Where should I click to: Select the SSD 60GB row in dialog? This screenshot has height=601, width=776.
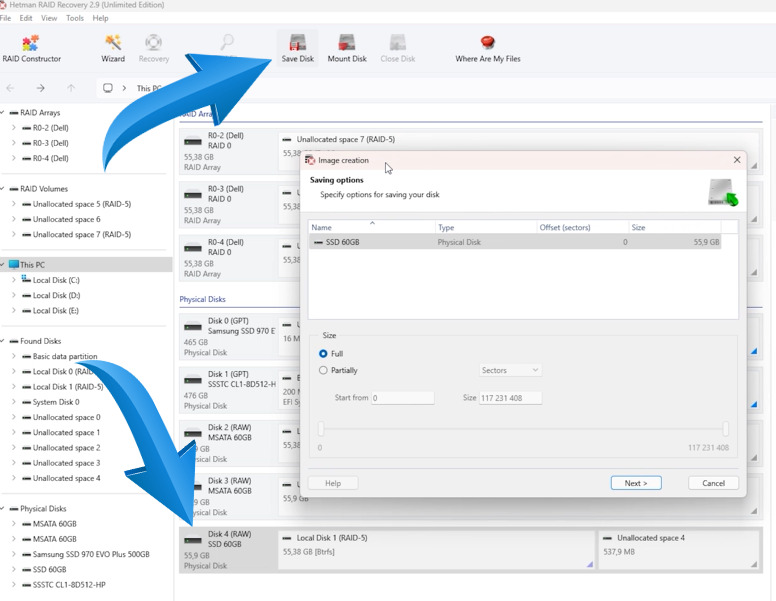[515, 242]
